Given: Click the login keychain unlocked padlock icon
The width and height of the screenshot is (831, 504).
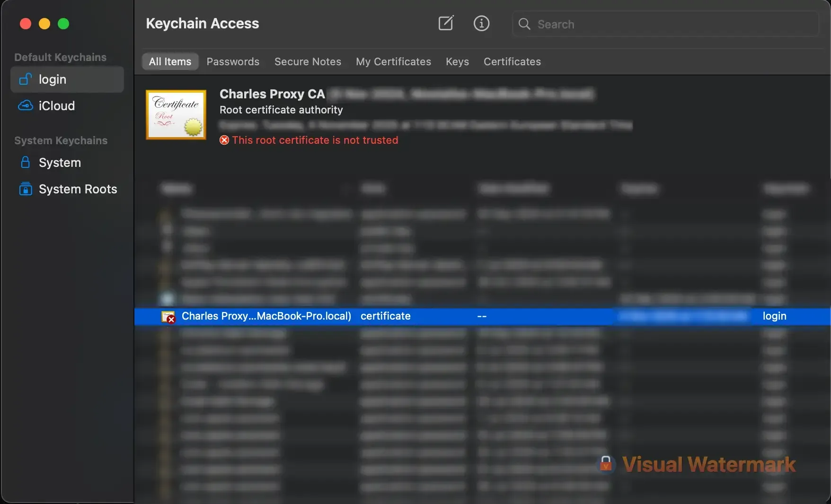Looking at the screenshot, I should click(x=25, y=79).
